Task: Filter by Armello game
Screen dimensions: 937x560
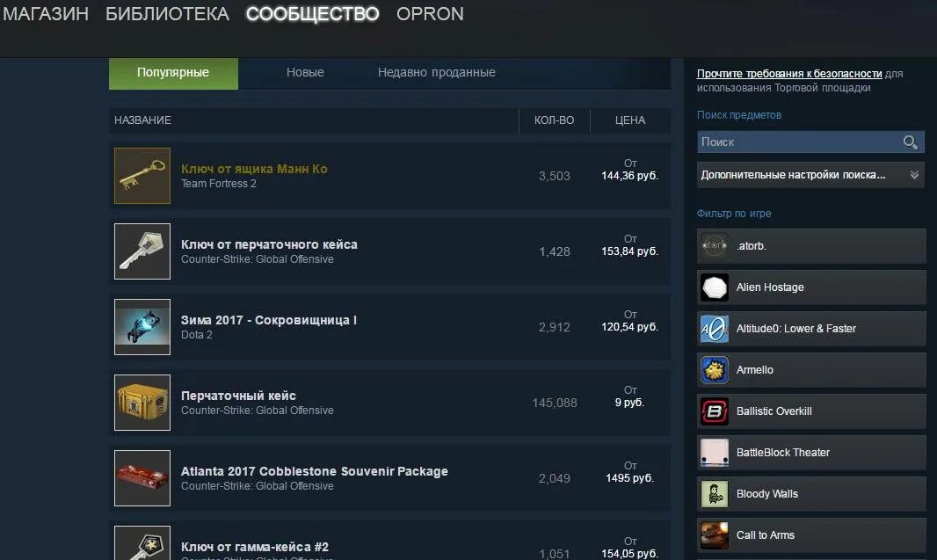Action: (x=811, y=369)
